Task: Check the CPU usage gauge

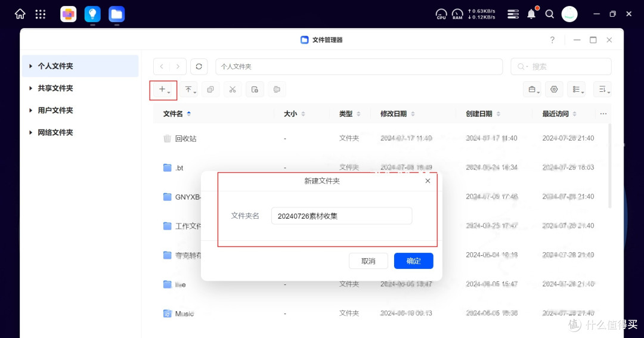Action: coord(441,14)
